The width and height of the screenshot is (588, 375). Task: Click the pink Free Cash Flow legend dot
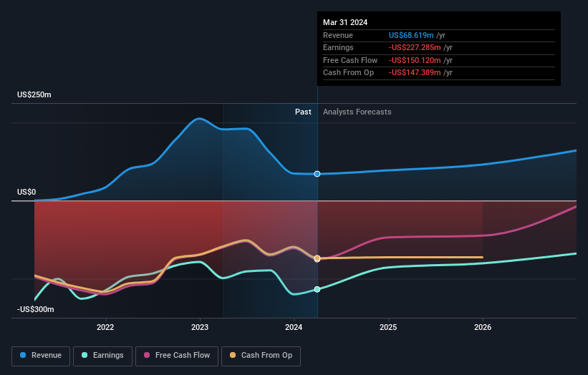pyautogui.click(x=147, y=355)
